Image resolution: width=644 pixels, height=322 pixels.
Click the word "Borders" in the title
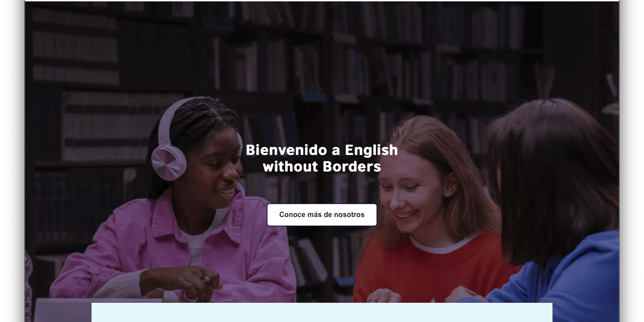[352, 167]
